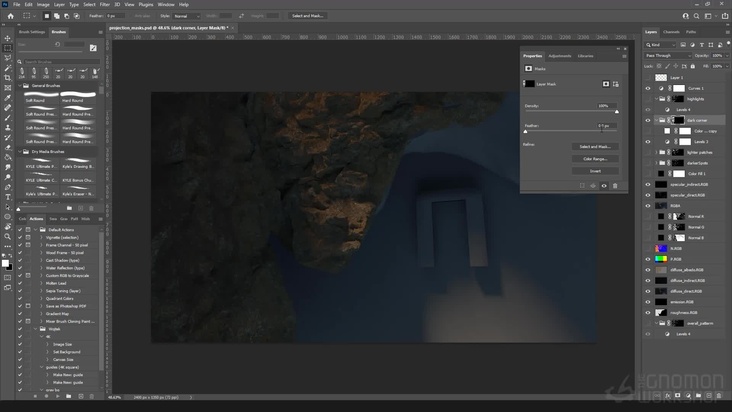This screenshot has width=732, height=412.
Task: Switch to the Channels tab
Action: point(671,32)
